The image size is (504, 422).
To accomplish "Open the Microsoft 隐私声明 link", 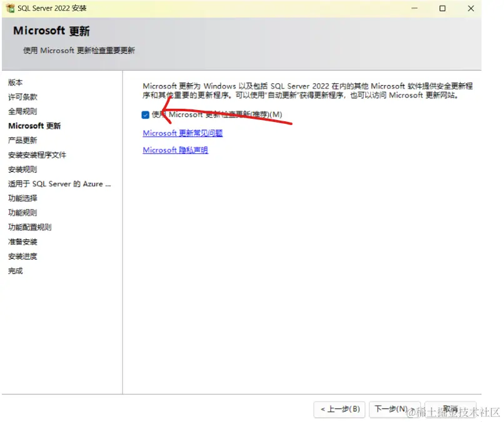I will coord(175,150).
